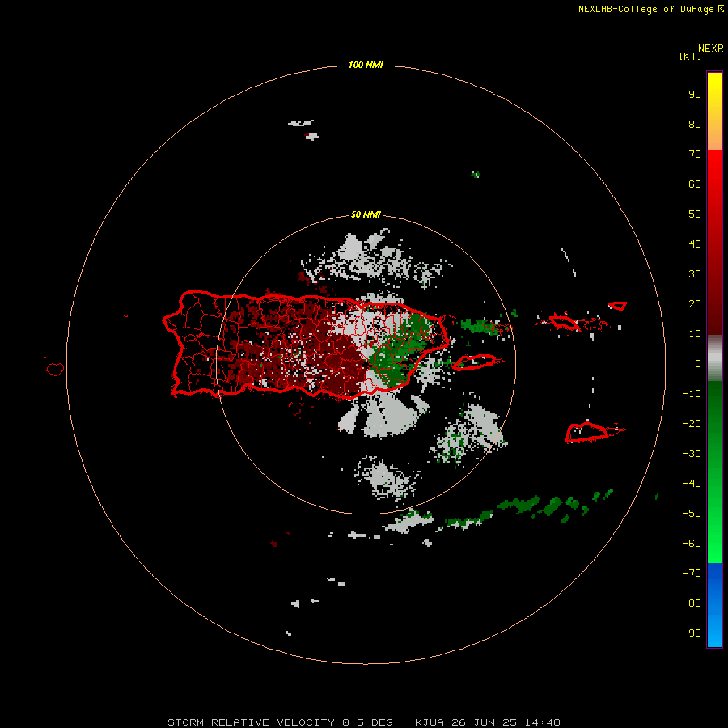Click the 40 value on velocity scale
Viewport: 728px width, 728px height.
click(x=695, y=244)
